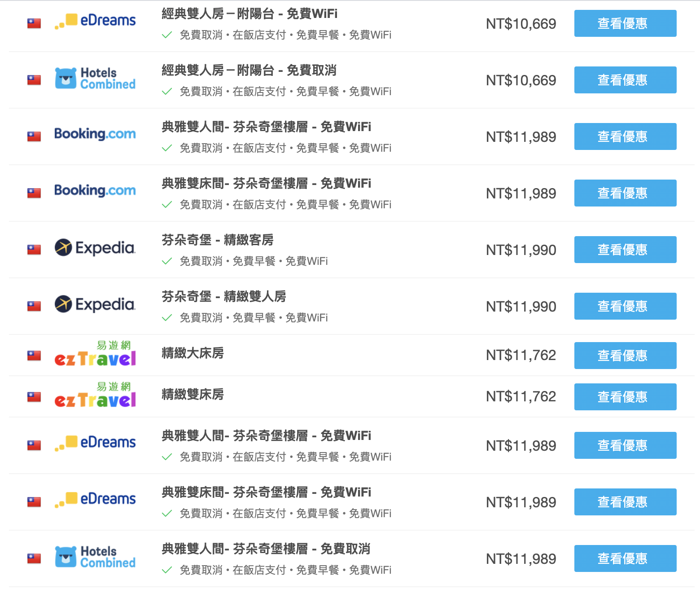Image resolution: width=700 pixels, height=589 pixels.
Task: Click ezTravel logo beside 精緻大床房
Action: coord(95,354)
